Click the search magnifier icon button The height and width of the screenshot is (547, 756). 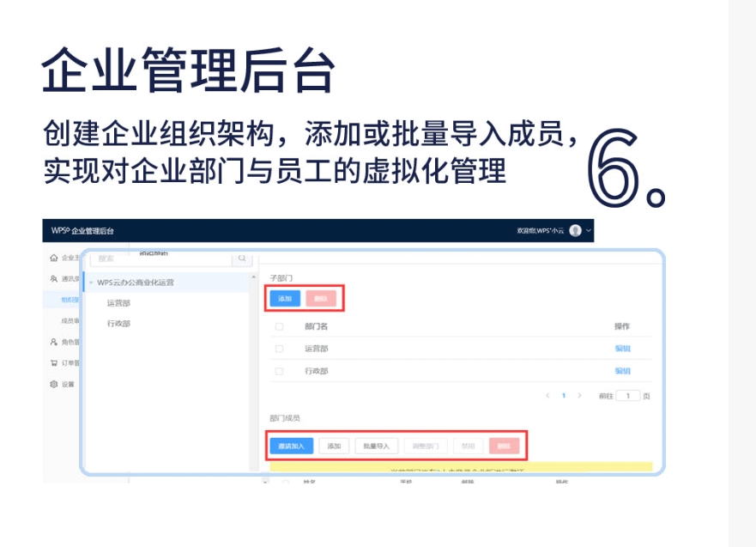coord(242,258)
